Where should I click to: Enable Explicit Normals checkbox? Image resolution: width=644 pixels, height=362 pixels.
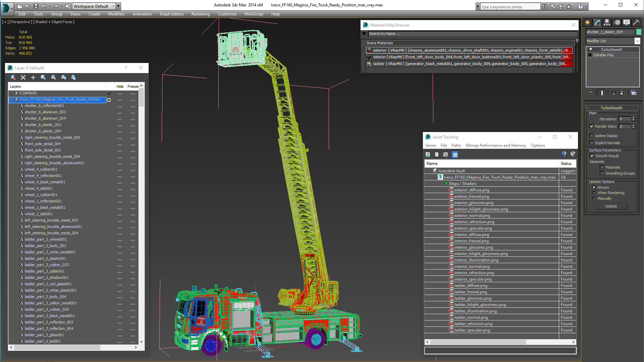pos(592,143)
